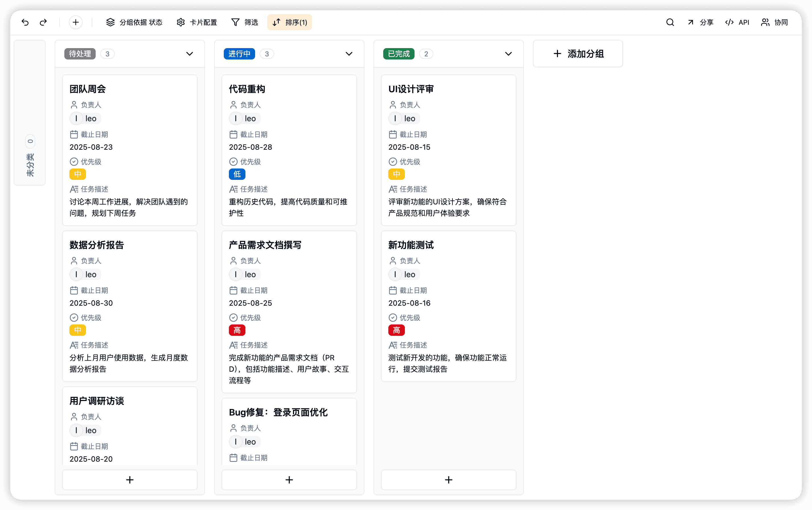Viewport: 812px width, 510px height.
Task: Open the search magnifier icon
Action: tap(670, 22)
